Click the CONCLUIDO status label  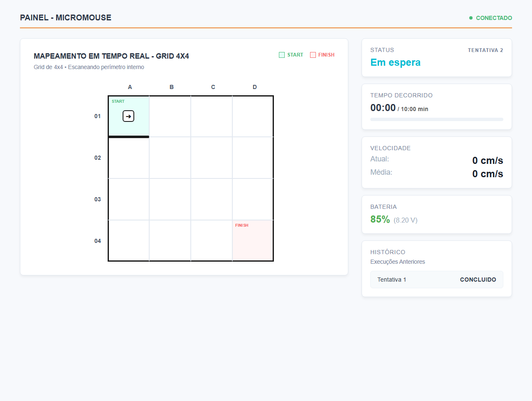click(x=478, y=280)
